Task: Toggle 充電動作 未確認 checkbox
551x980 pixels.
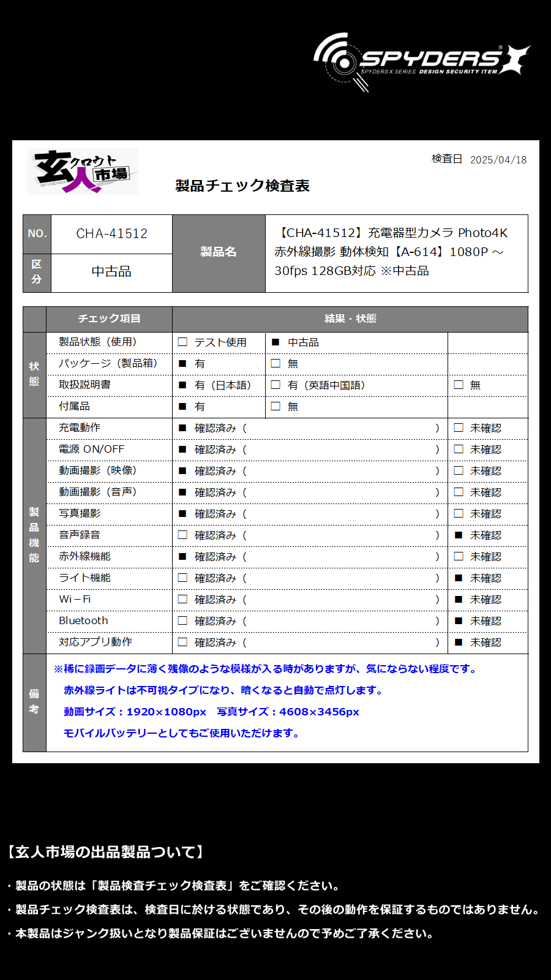Action: tap(459, 428)
